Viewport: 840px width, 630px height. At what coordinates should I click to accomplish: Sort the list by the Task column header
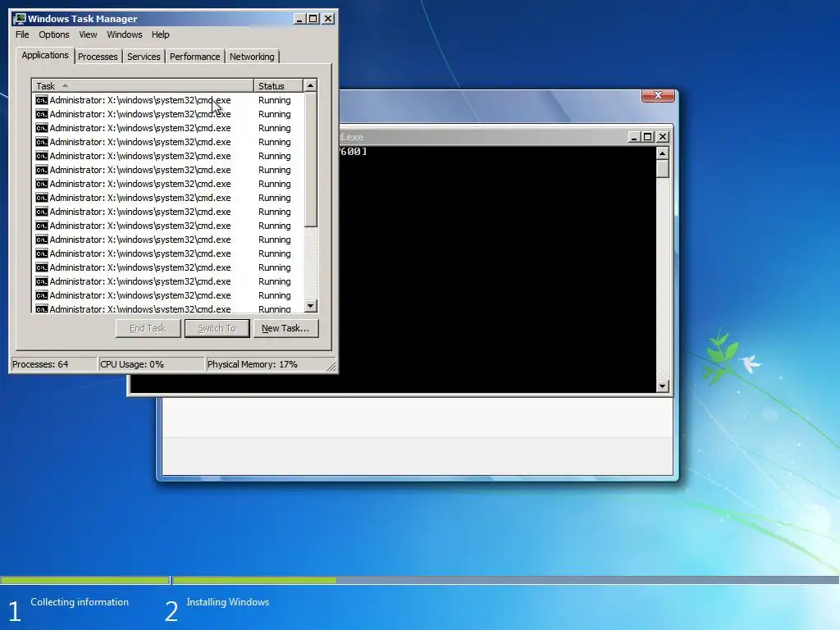pyautogui.click(x=143, y=85)
